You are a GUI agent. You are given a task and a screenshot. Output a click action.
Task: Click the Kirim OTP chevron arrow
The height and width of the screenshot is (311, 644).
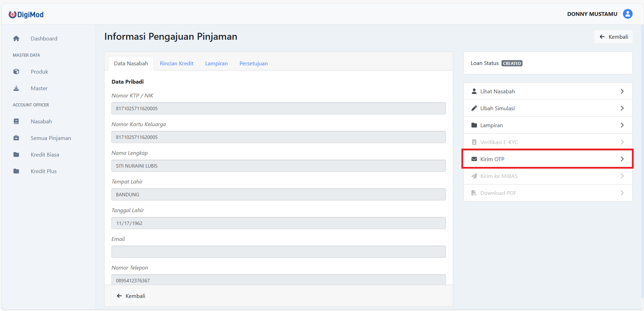tap(622, 159)
